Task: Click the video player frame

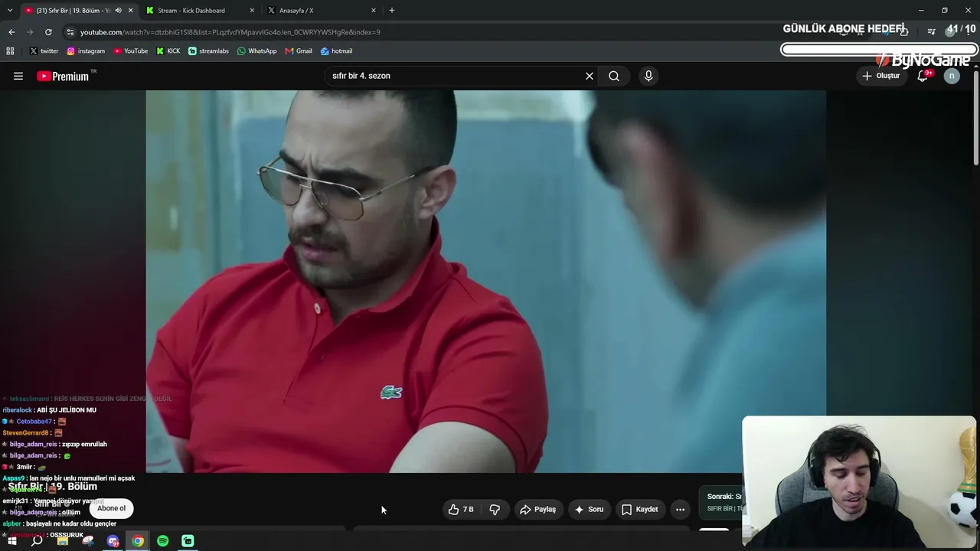Action: click(x=486, y=281)
